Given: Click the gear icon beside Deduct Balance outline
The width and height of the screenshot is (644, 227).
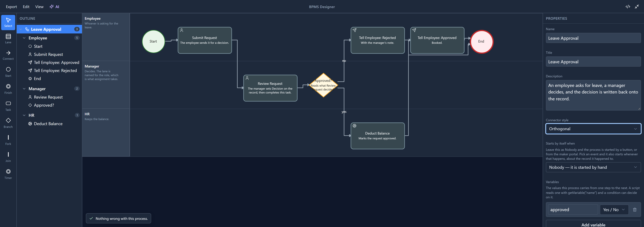Looking at the screenshot, I should (30, 124).
